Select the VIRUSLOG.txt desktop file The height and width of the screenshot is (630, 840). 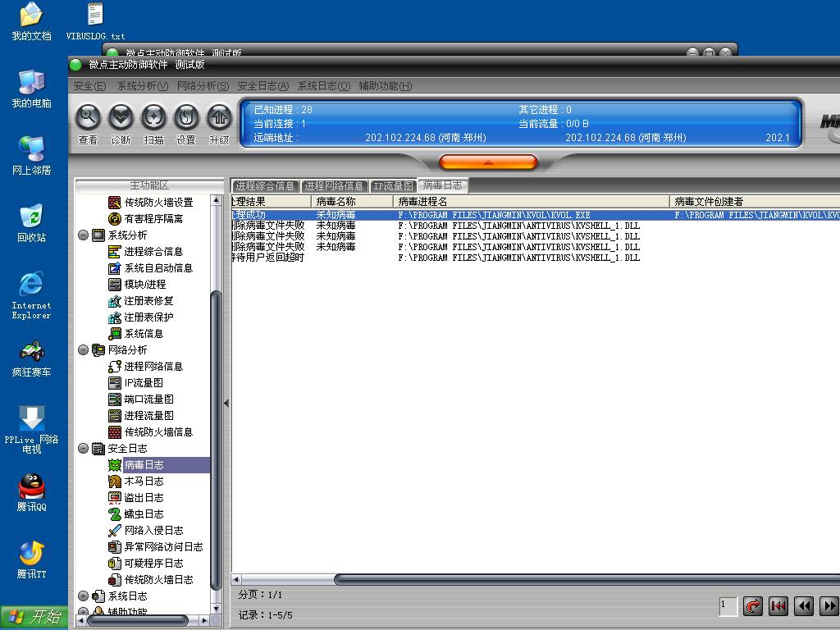[x=95, y=21]
